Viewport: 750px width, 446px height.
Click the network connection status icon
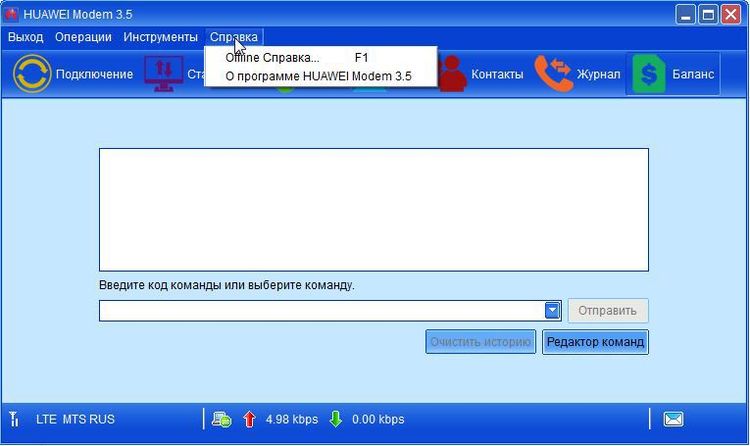[x=221, y=420]
